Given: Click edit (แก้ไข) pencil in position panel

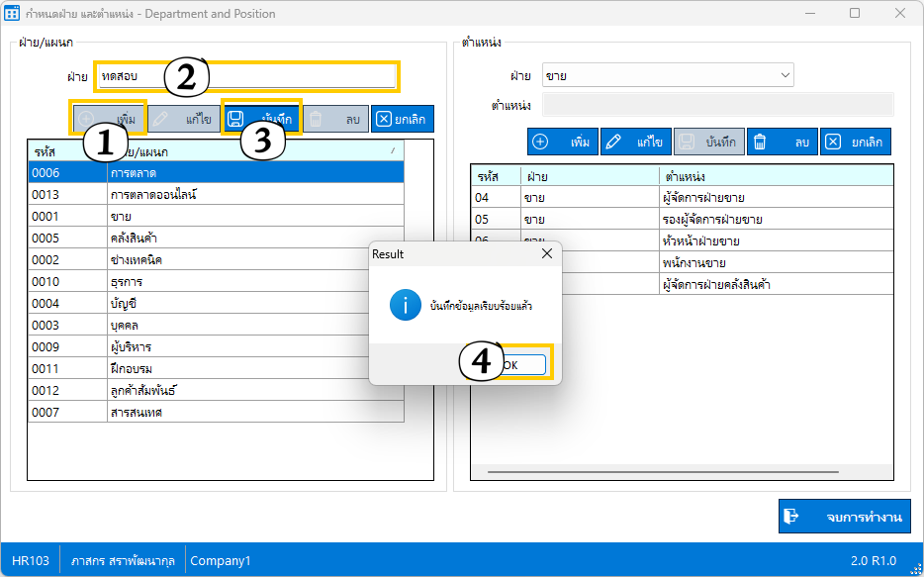Looking at the screenshot, I should click(635, 142).
